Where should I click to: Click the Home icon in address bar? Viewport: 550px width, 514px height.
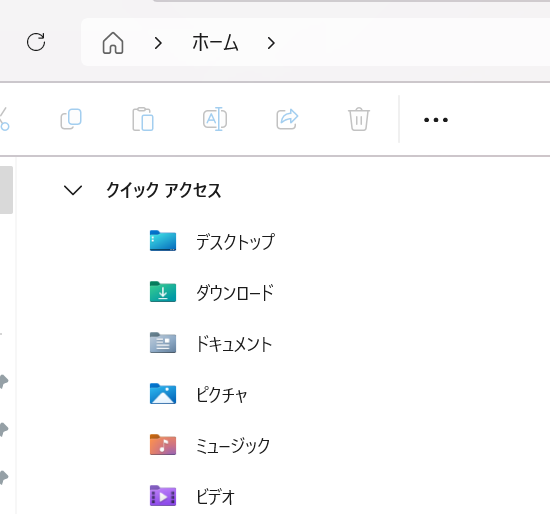click(x=113, y=43)
